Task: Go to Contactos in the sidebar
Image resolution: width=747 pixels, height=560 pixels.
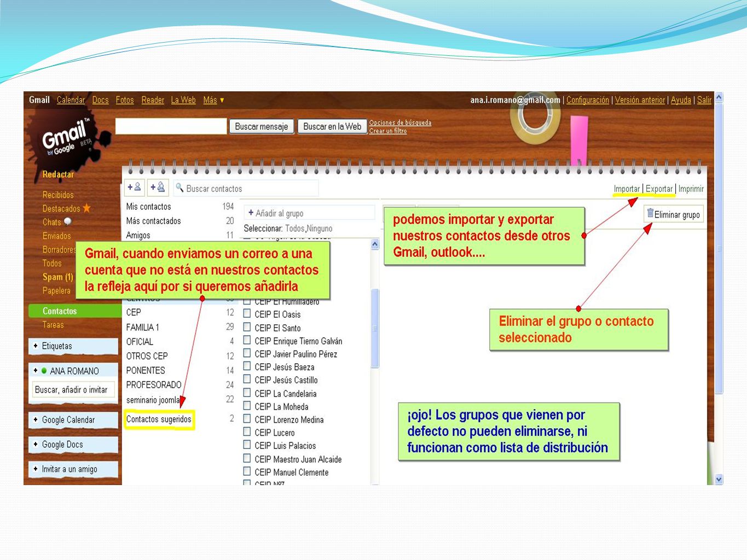Action: pos(60,311)
